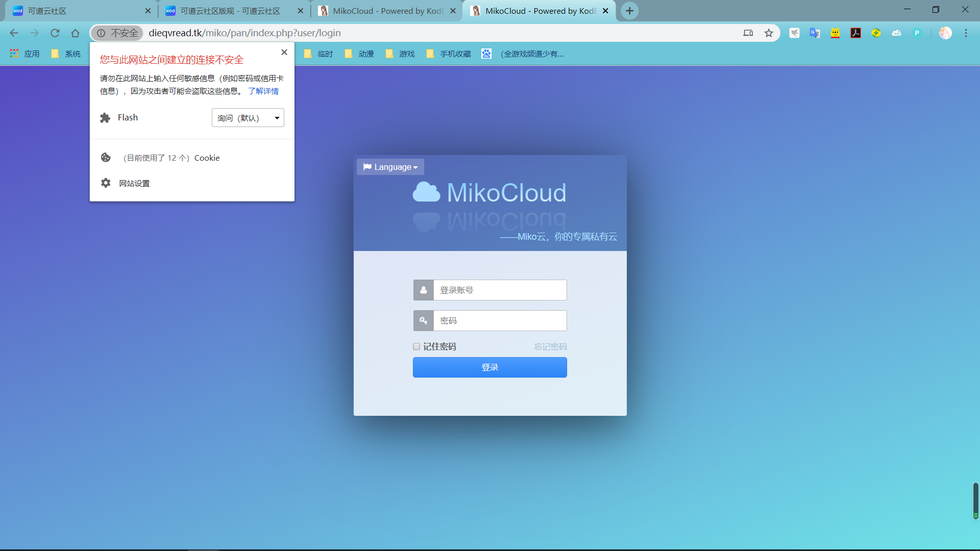Bookmark this page with the star icon
Viewport: 980px width, 551px height.
769,33
